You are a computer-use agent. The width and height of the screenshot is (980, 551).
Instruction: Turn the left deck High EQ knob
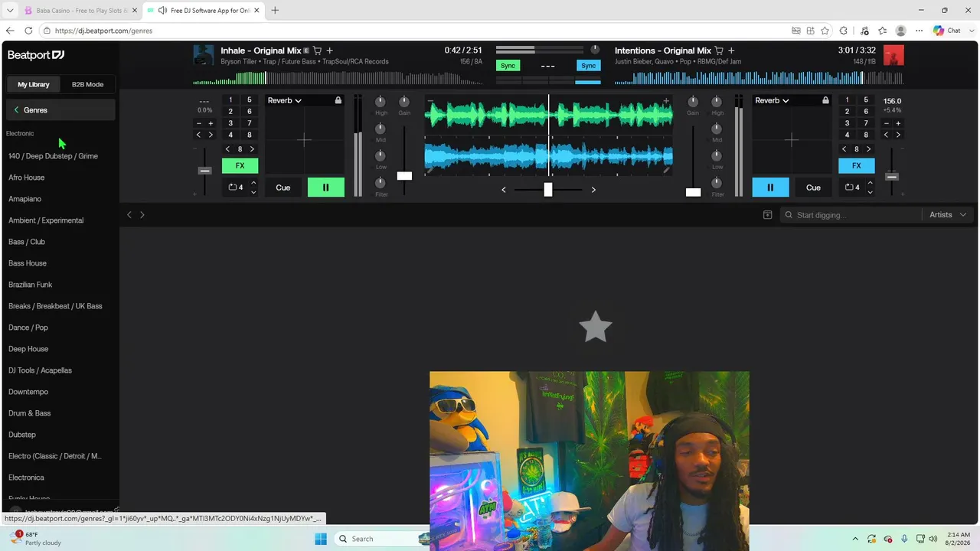[381, 101]
